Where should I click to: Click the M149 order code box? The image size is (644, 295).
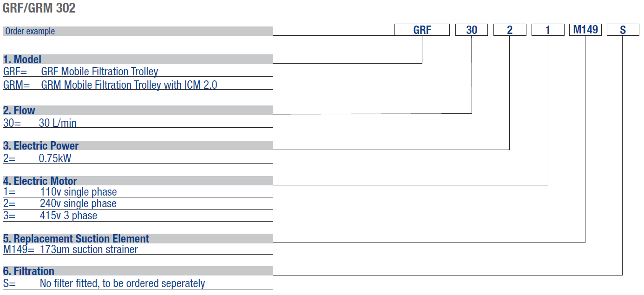(585, 30)
